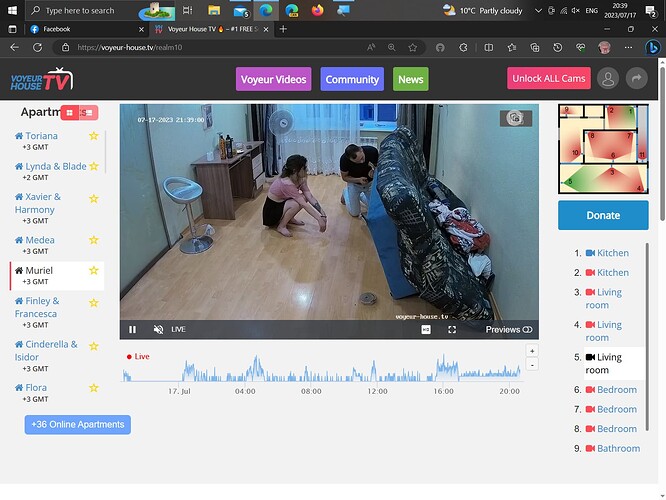Zoom in the activity timeline with plus

click(532, 351)
